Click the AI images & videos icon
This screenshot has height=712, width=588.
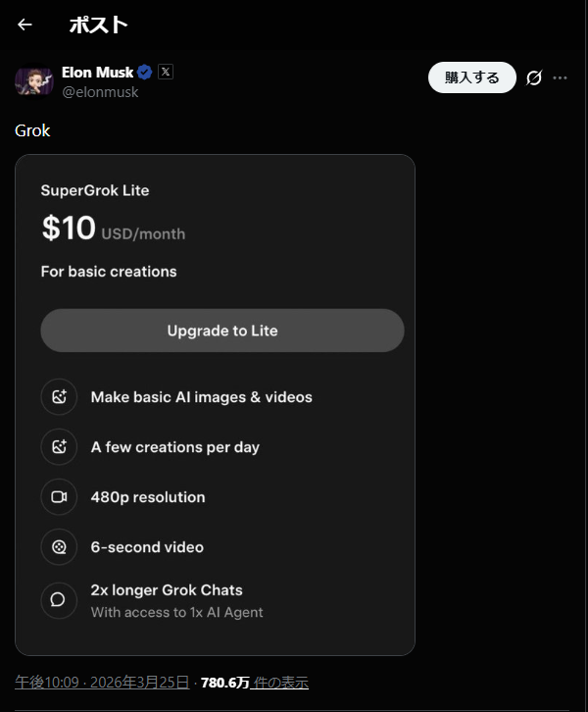pyautogui.click(x=59, y=397)
